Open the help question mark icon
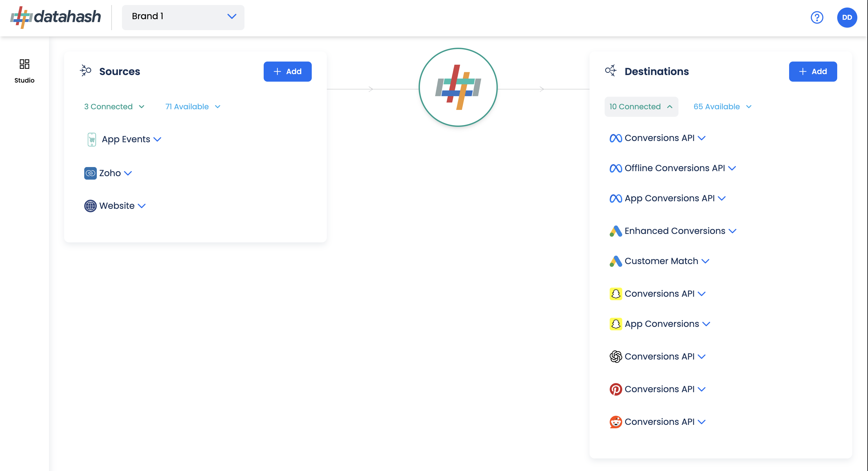The image size is (868, 471). (817, 17)
